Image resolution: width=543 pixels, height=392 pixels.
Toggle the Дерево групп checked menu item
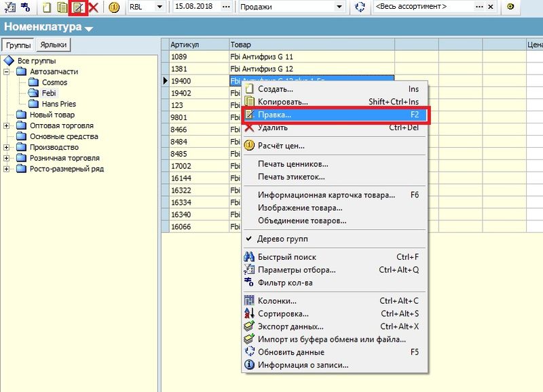pos(335,239)
